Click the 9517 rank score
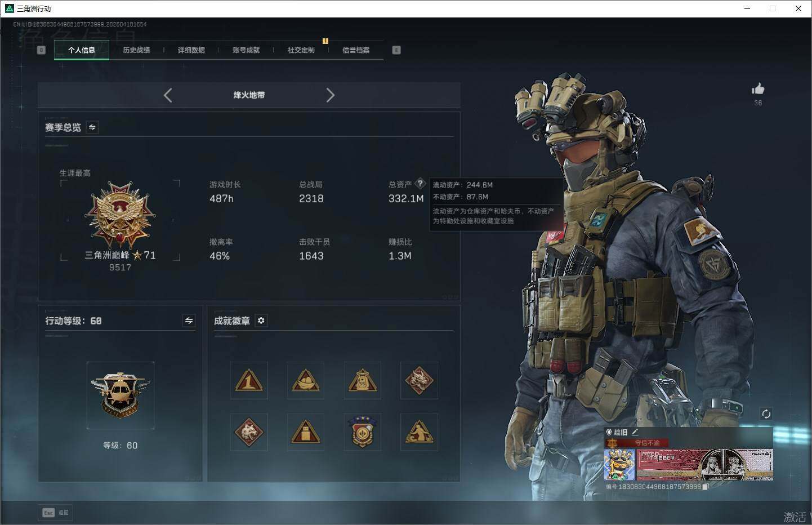This screenshot has width=812, height=525. click(120, 268)
